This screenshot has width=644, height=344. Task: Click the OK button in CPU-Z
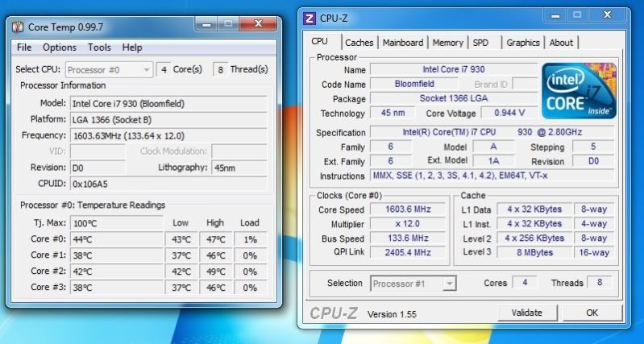pos(592,313)
